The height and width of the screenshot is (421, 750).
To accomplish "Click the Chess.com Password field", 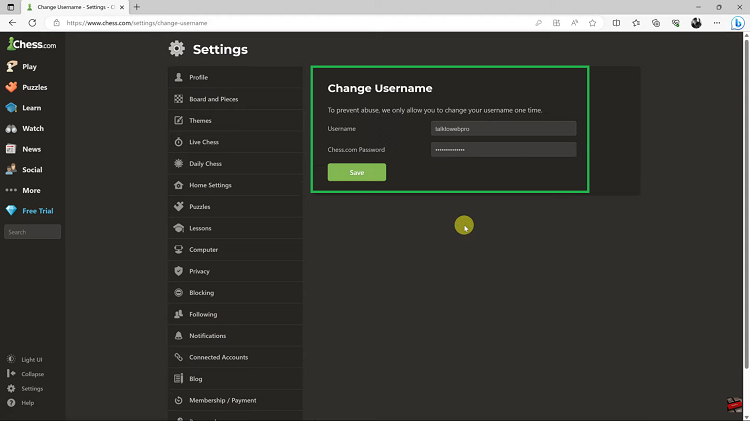I will [x=503, y=149].
